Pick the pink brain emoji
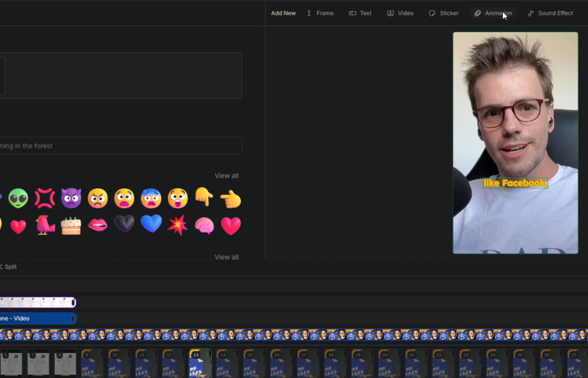The width and height of the screenshot is (588, 378). click(x=204, y=225)
